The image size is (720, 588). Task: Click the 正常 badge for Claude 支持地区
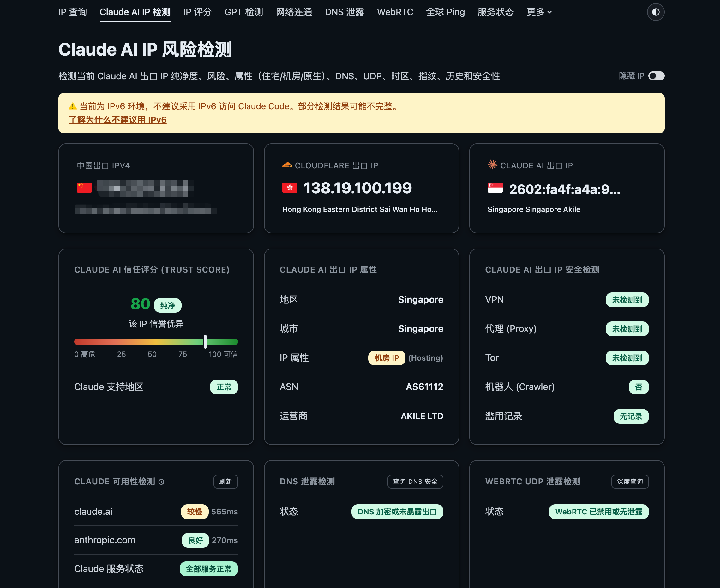224,387
